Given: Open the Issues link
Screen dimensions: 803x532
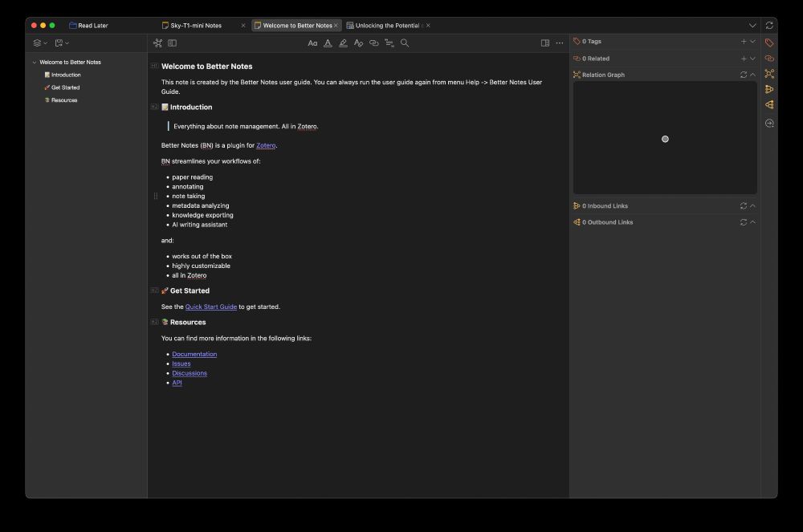Looking at the screenshot, I should 181,363.
